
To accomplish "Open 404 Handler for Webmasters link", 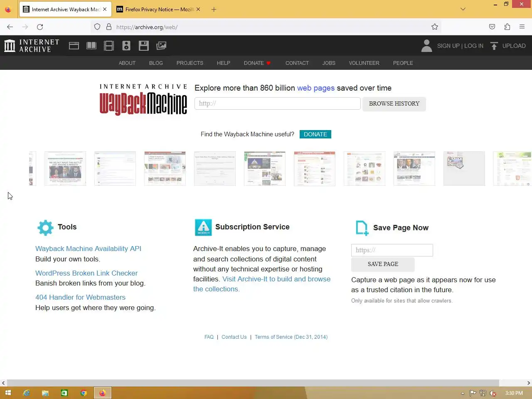I will pos(80,297).
